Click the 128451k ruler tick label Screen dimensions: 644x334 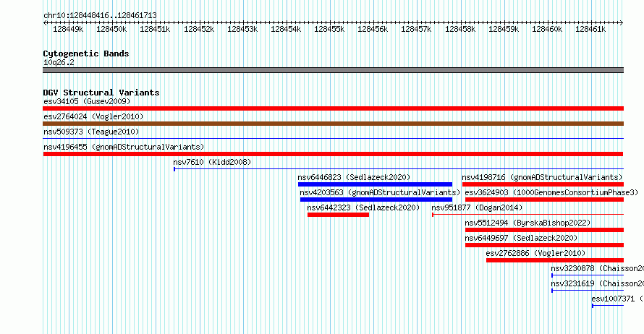[155, 29]
